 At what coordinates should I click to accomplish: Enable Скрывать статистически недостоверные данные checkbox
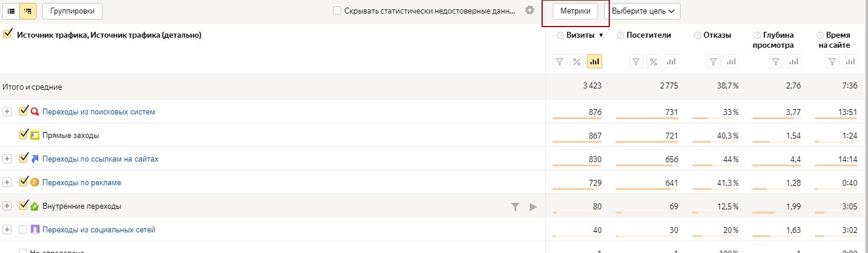(x=337, y=11)
